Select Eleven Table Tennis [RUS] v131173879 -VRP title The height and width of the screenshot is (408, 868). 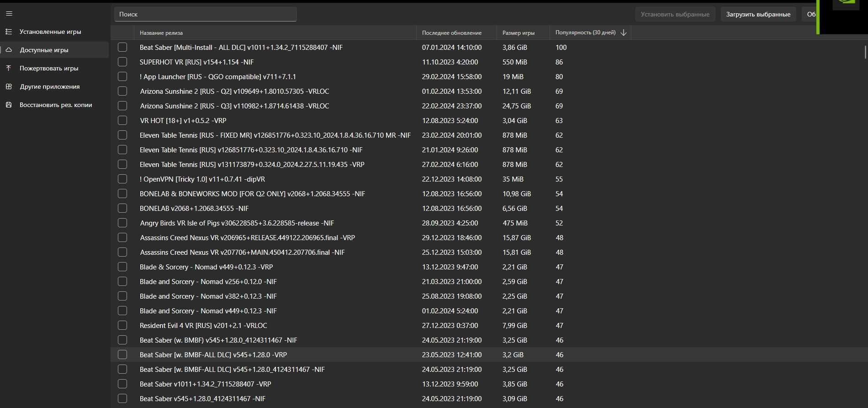tap(252, 164)
